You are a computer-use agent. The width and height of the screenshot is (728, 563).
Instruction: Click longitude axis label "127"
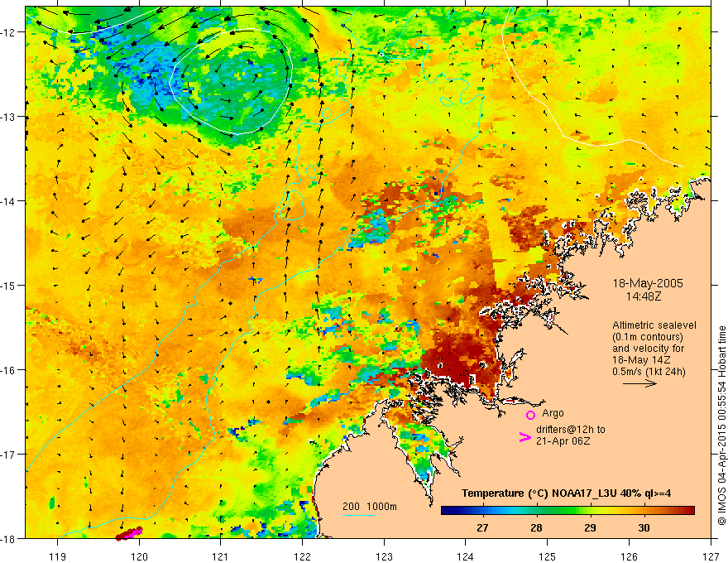[711, 556]
